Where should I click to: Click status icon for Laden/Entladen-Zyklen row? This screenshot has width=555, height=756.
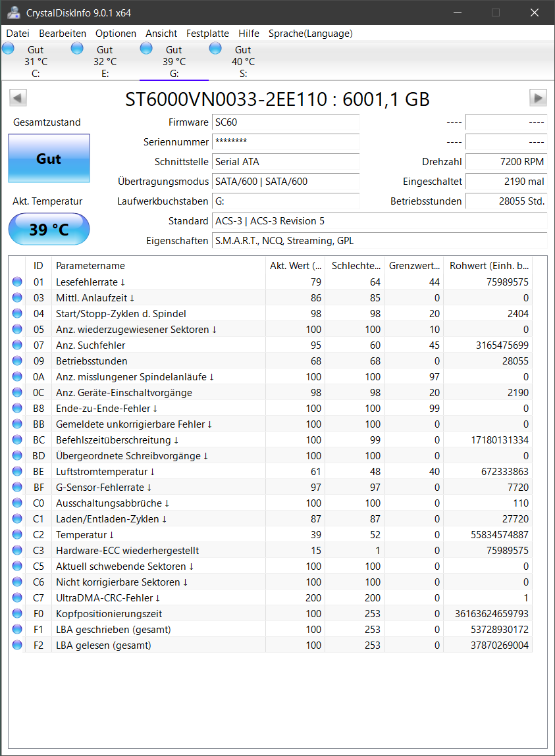click(17, 518)
